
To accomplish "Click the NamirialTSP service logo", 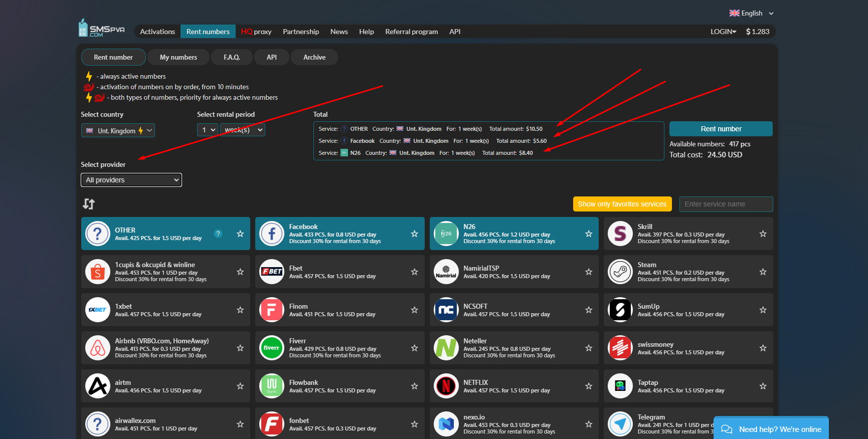I will pyautogui.click(x=446, y=272).
